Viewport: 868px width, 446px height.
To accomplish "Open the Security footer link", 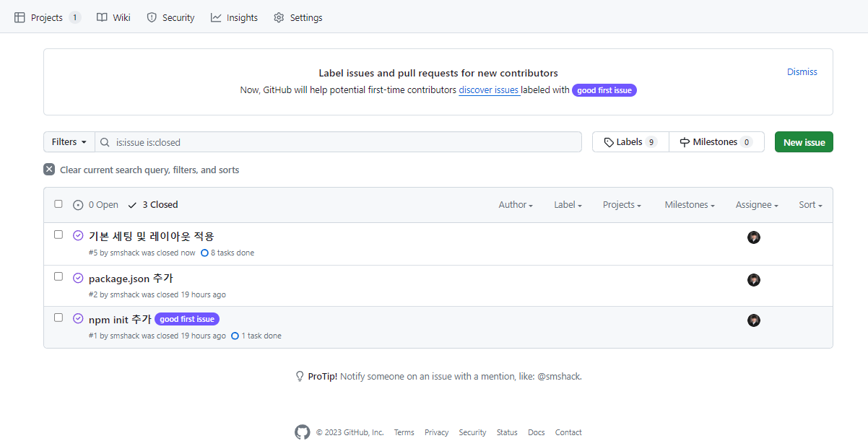I will [x=472, y=433].
